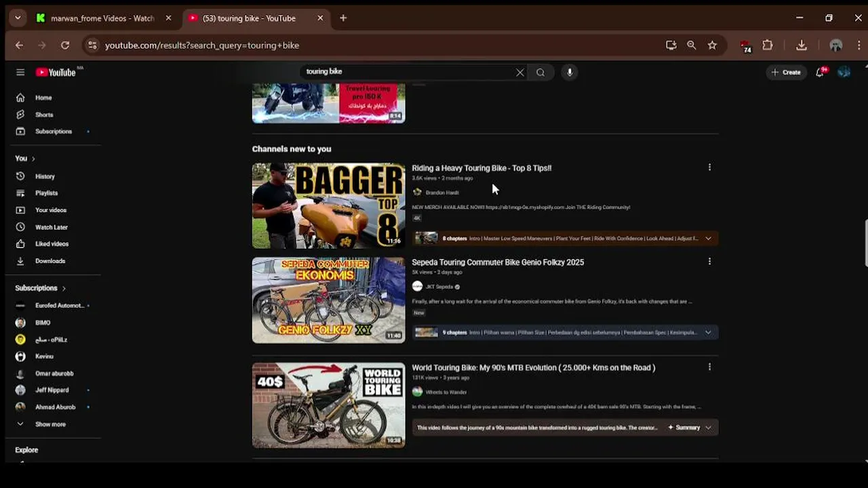This screenshot has height=488, width=868.
Task: Open Riding a Heavy Touring Bike title
Action: 481,168
